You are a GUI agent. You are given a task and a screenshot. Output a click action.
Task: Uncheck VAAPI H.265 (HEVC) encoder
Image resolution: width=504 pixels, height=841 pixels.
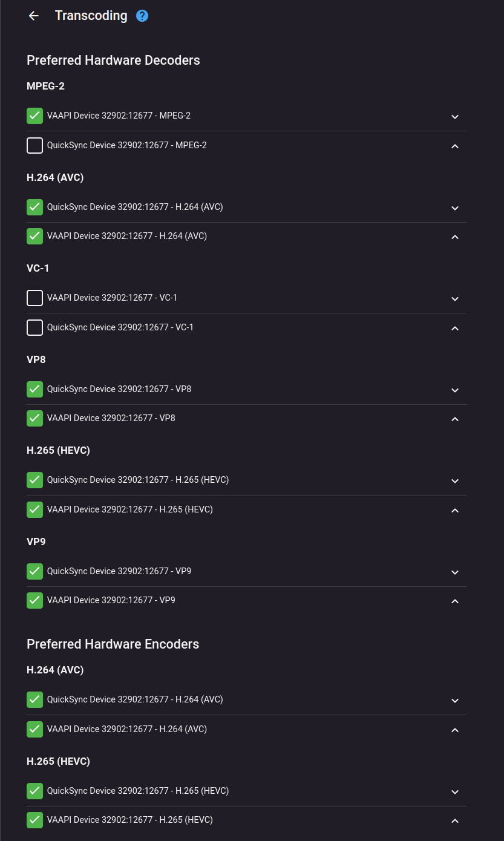[x=34, y=820]
